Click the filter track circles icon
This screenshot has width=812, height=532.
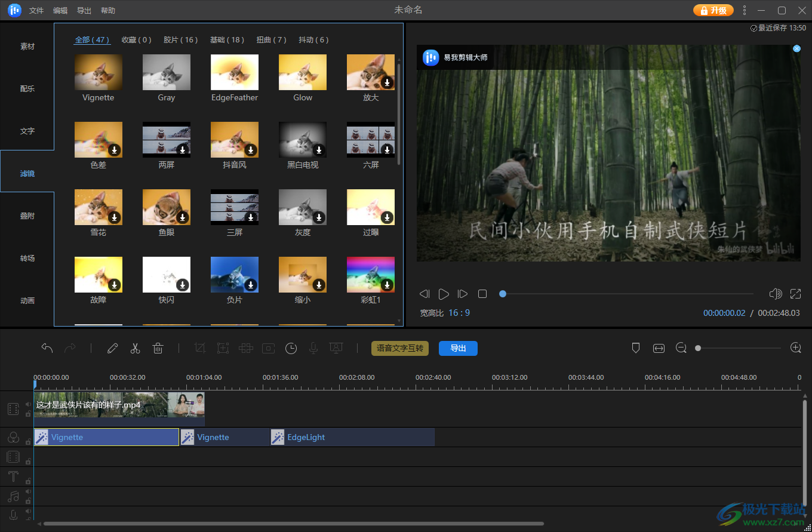coord(13,438)
